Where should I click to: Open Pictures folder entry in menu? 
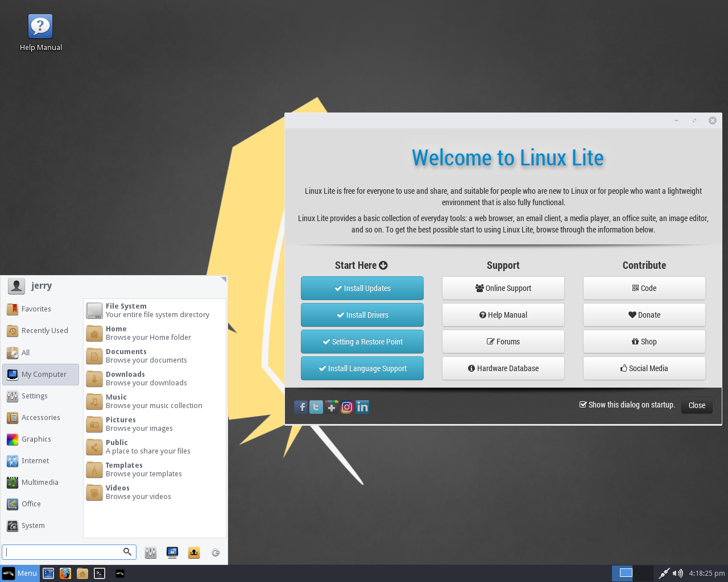(x=155, y=424)
